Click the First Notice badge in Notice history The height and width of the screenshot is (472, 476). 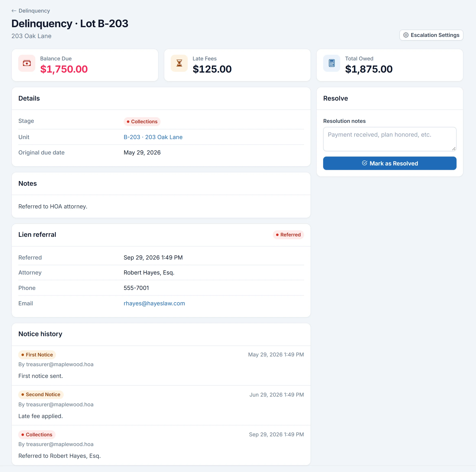[x=37, y=355]
